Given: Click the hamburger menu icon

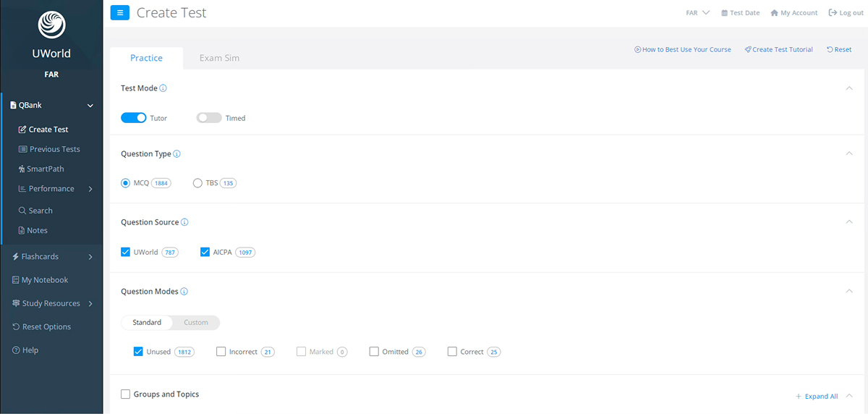Looking at the screenshot, I should pos(120,12).
